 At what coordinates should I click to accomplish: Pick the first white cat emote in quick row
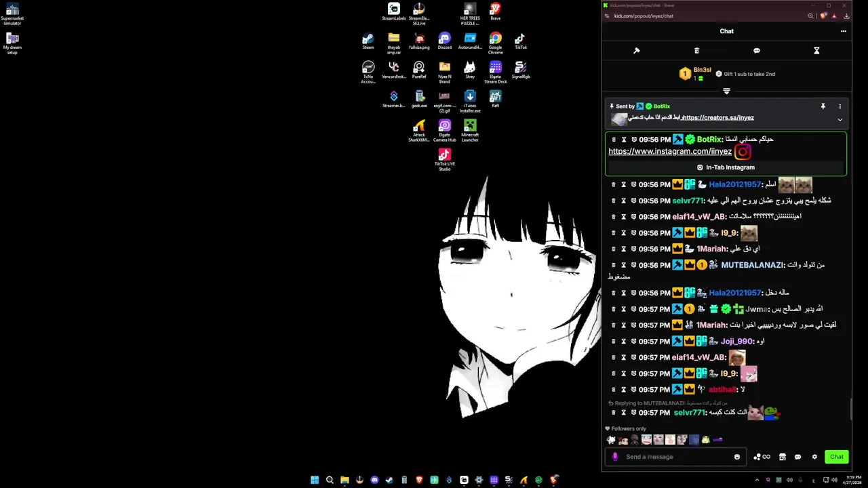(611, 440)
